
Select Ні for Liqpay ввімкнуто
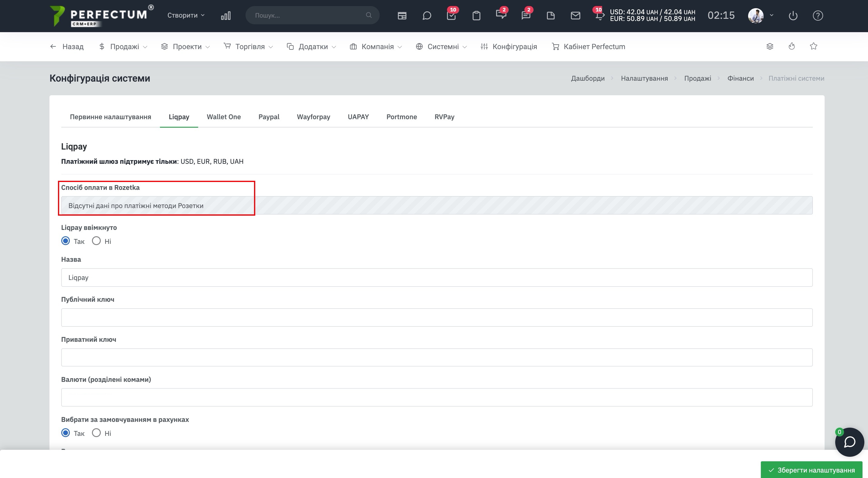pos(97,241)
